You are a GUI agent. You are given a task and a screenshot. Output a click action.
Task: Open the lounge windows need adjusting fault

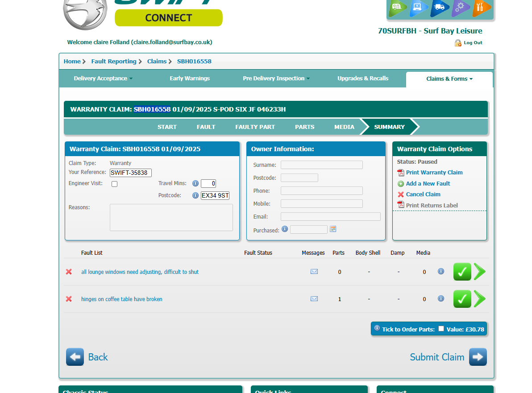tap(140, 272)
